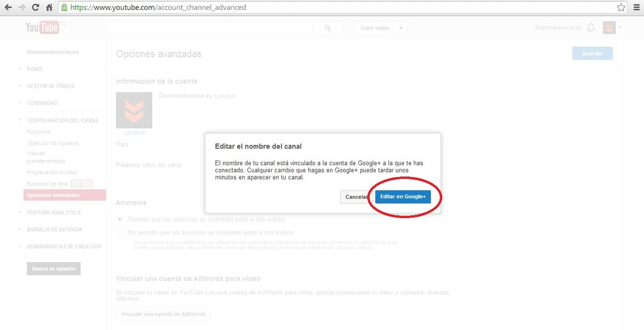
Task: Click the channel profile picture thumbnail
Action: 134,110
